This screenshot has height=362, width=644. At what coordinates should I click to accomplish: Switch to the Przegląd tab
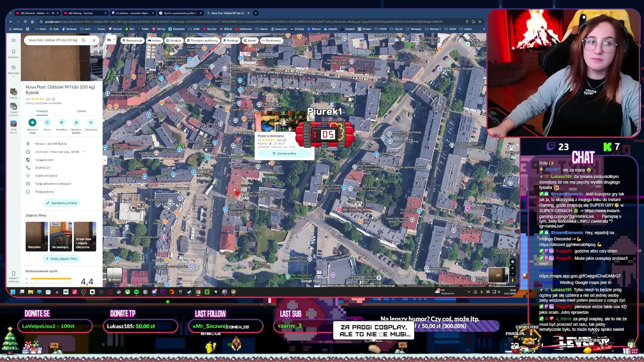[42, 111]
